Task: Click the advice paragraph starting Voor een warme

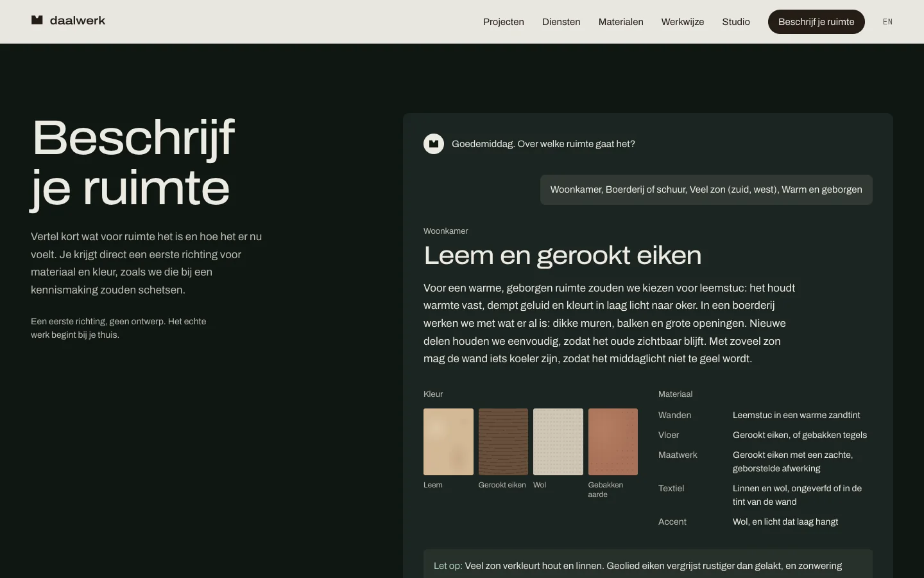Action: click(x=610, y=323)
